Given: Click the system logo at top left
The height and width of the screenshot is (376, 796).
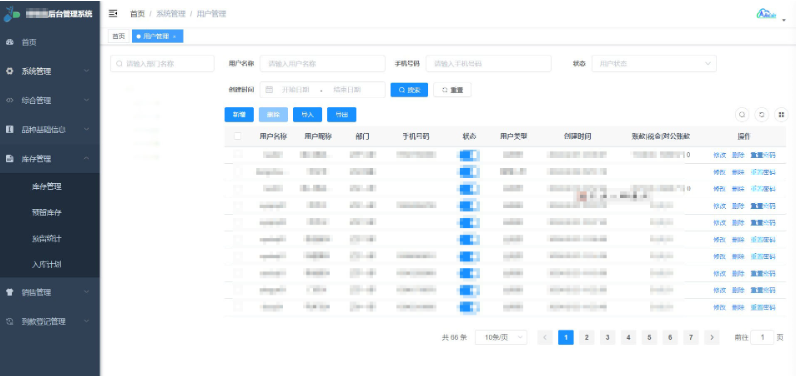Looking at the screenshot, I should point(11,14).
